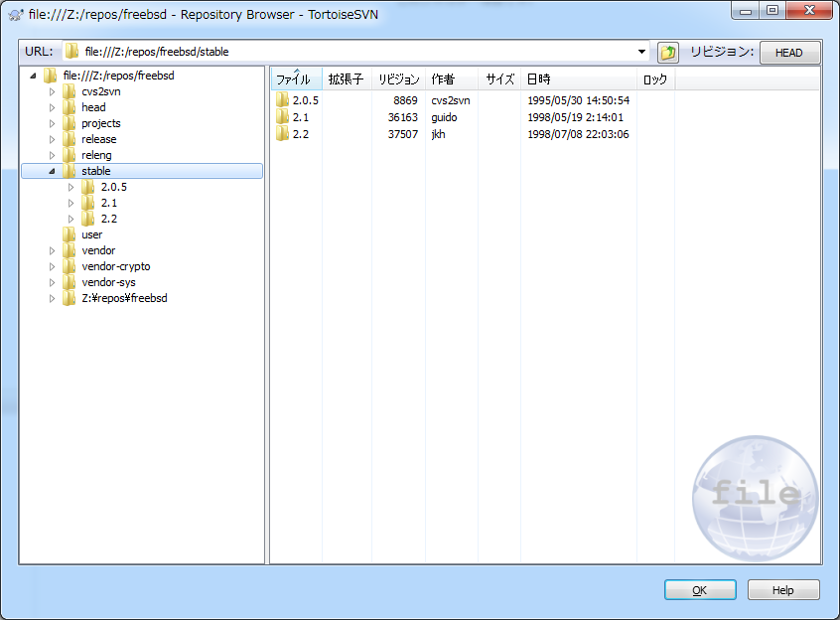The height and width of the screenshot is (620, 840).
Task: Click the user folder icon in the tree
Action: tap(70, 234)
